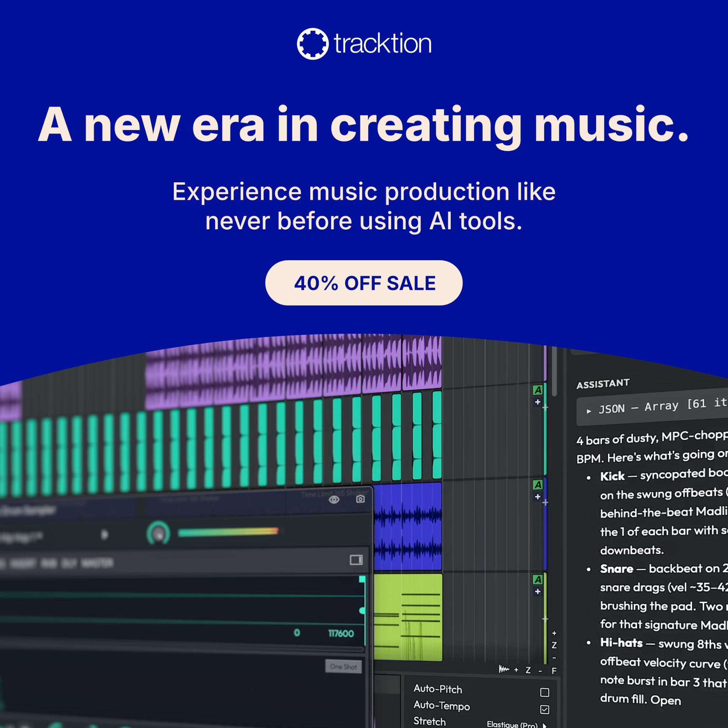728x728 pixels.
Task: Toggle the eye icon in the sampler window
Action: point(334,500)
